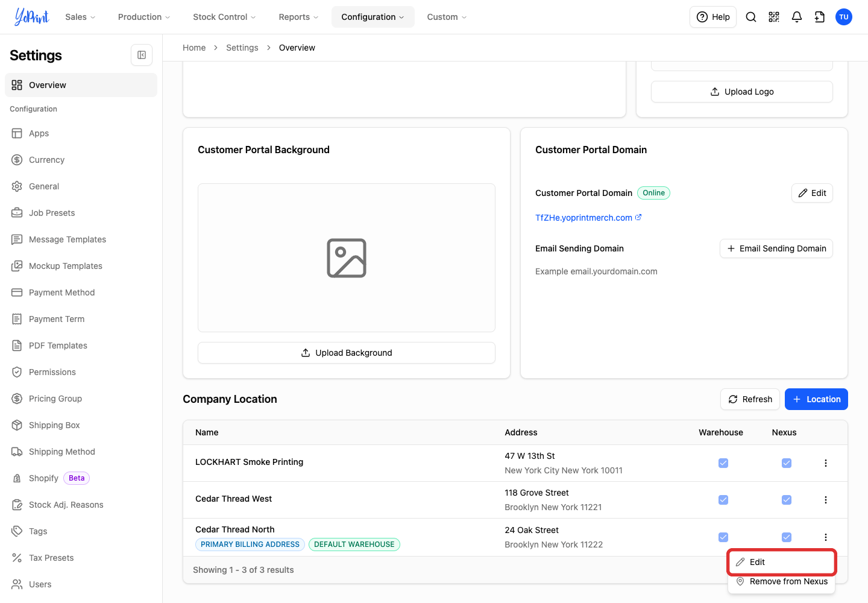The height and width of the screenshot is (603, 868).
Task: Add a new Location
Action: [x=816, y=399]
